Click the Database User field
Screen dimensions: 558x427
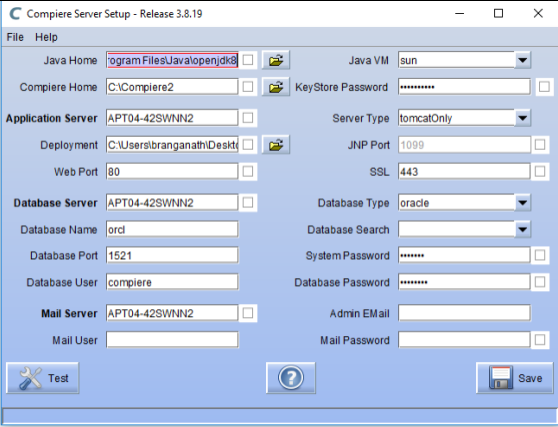(x=172, y=282)
